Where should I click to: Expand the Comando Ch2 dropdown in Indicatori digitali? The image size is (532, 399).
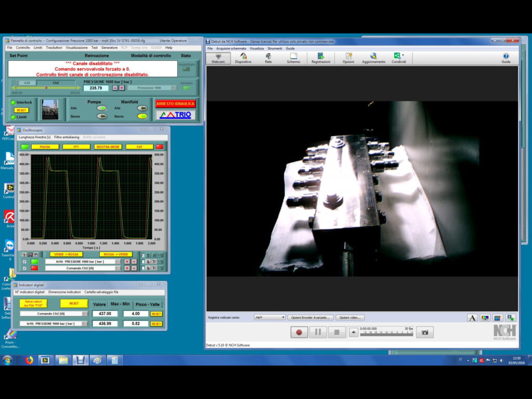pos(85,314)
